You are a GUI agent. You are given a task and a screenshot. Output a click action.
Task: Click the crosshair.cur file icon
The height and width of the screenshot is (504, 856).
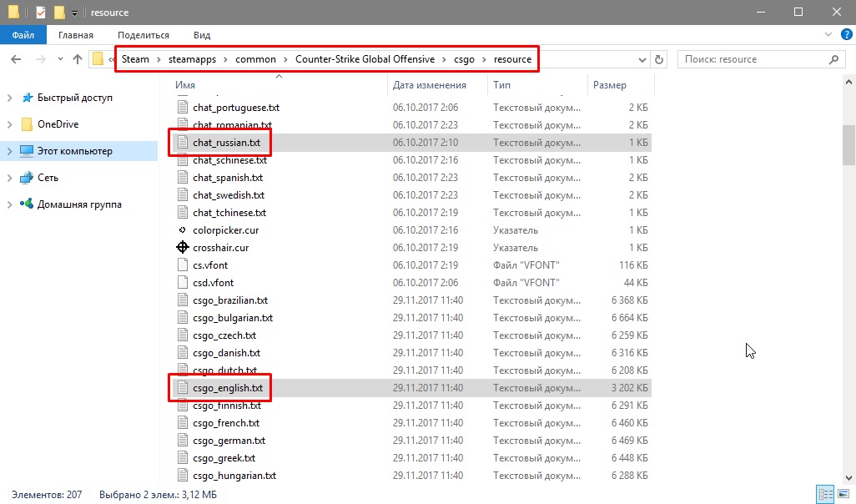(183, 247)
